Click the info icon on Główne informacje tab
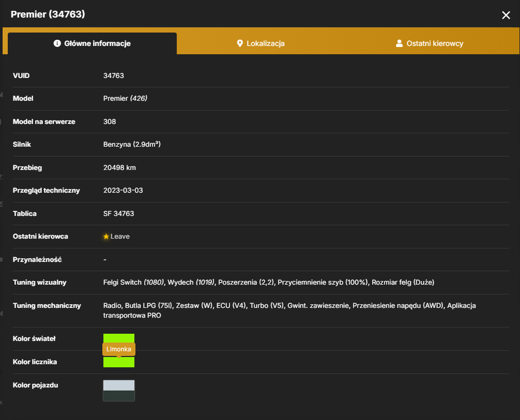This screenshot has width=520, height=420. click(57, 44)
